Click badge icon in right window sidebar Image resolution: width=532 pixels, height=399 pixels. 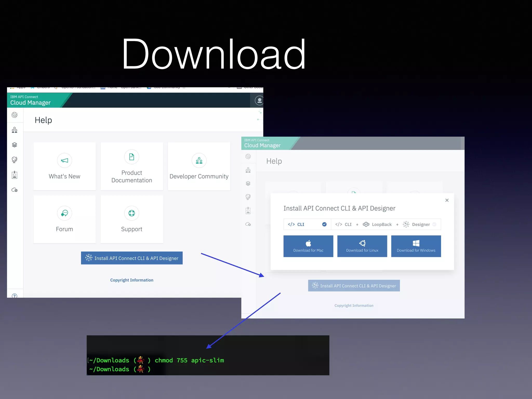248,210
